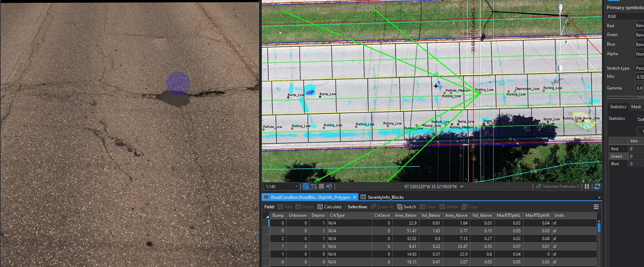This screenshot has height=267, width=644.
Task: Refresh the map with the refresh icon
Action: coord(597,187)
